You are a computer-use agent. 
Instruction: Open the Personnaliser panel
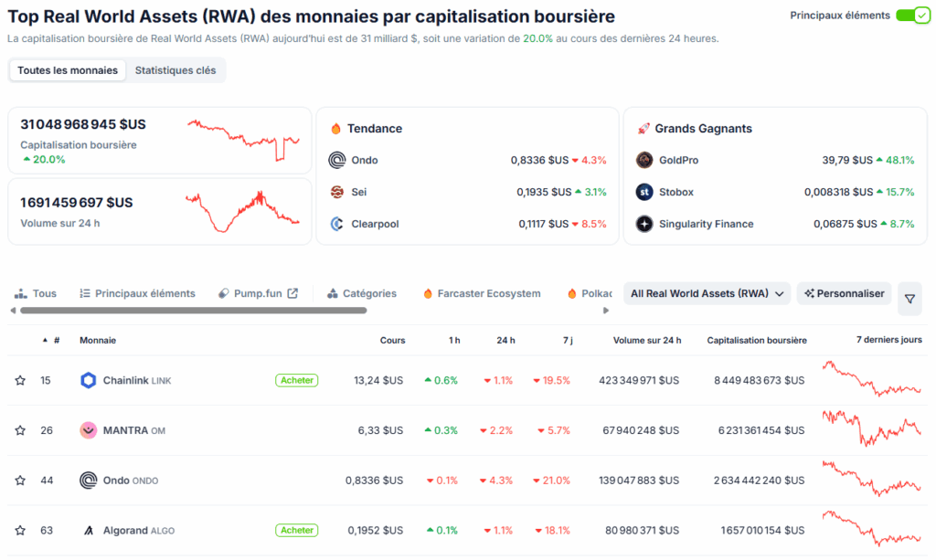[x=844, y=293]
